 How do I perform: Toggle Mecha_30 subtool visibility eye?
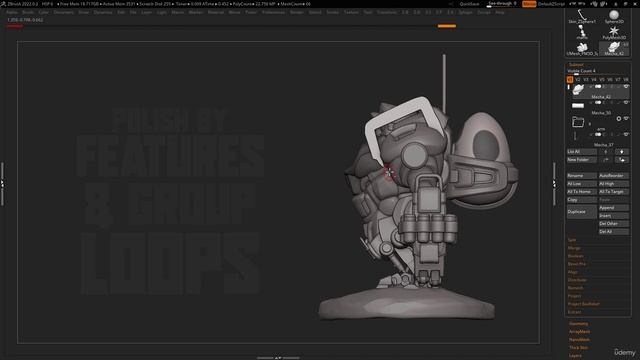626,102
